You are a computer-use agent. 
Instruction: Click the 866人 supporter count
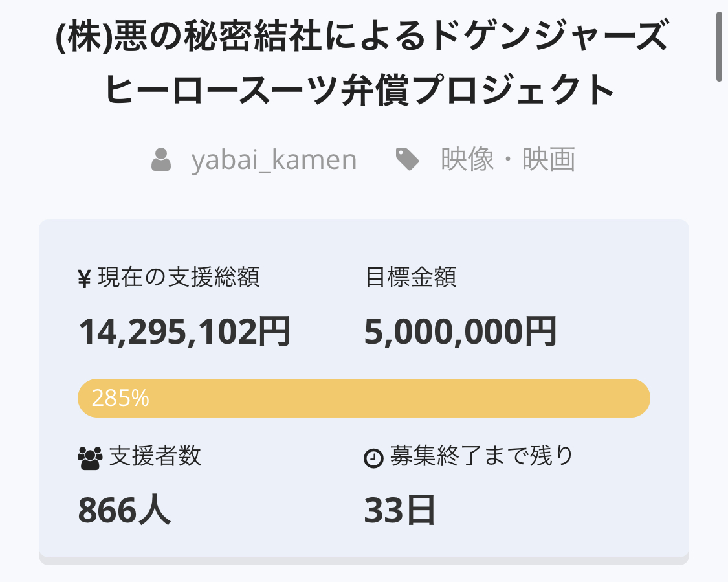124,510
